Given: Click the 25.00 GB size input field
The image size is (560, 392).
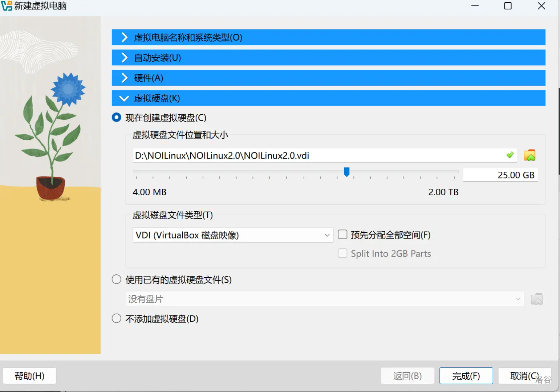Looking at the screenshot, I should tap(500, 175).
